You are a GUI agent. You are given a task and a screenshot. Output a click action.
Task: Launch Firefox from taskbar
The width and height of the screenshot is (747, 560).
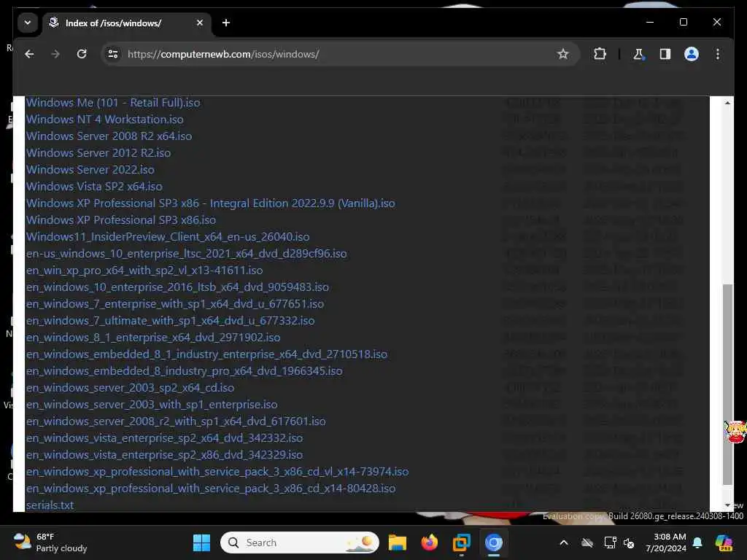(429, 542)
